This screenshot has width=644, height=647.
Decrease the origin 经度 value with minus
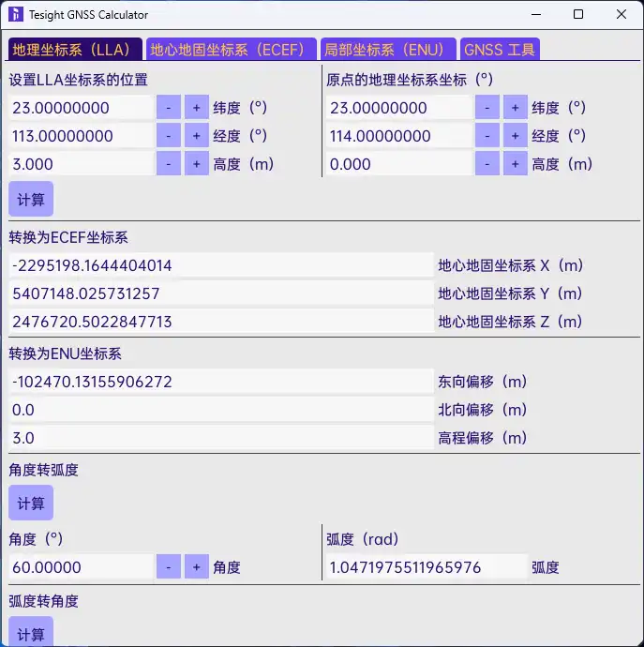coord(487,136)
